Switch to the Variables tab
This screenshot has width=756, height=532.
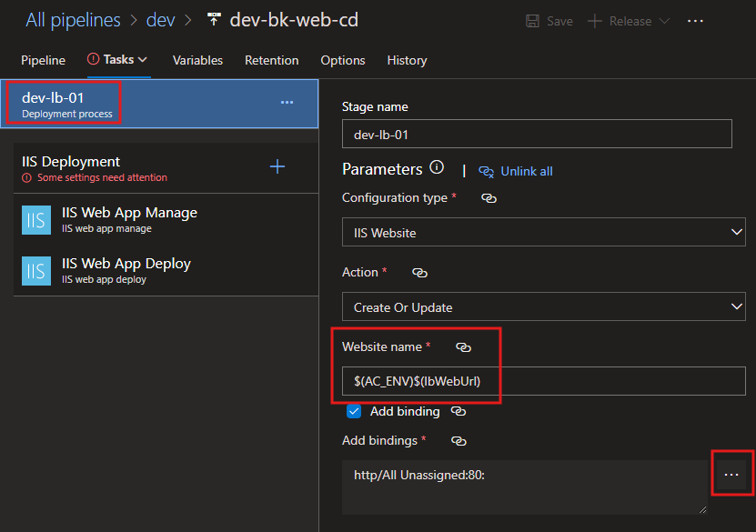(197, 60)
